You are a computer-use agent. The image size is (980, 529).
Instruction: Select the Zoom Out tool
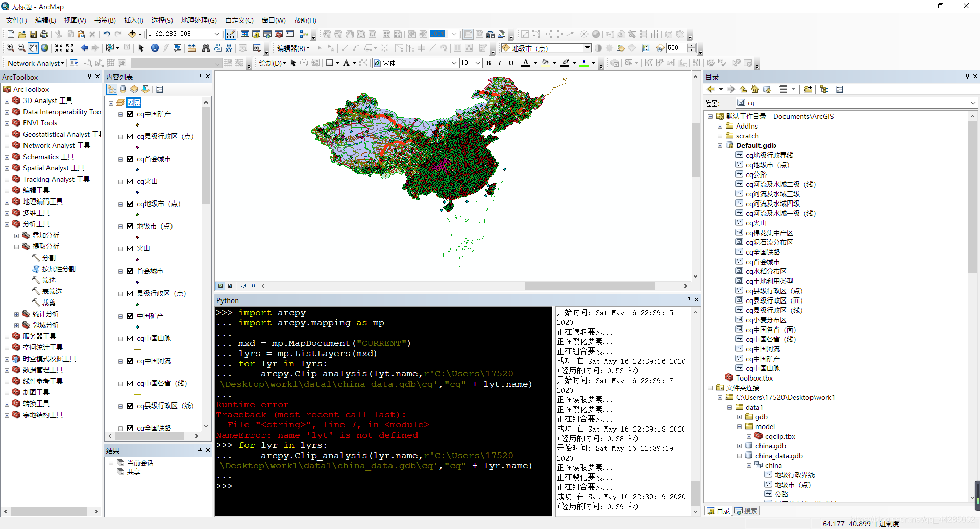[21, 48]
